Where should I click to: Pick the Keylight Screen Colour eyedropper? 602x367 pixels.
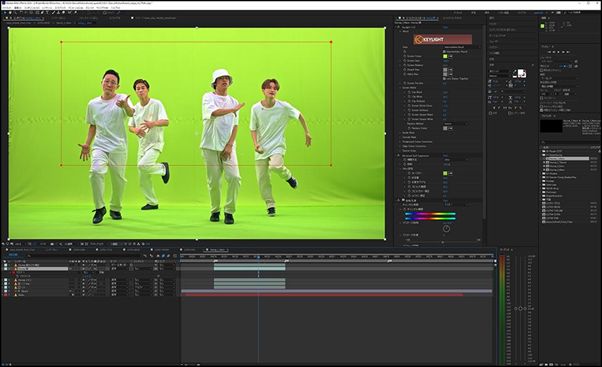pos(450,56)
